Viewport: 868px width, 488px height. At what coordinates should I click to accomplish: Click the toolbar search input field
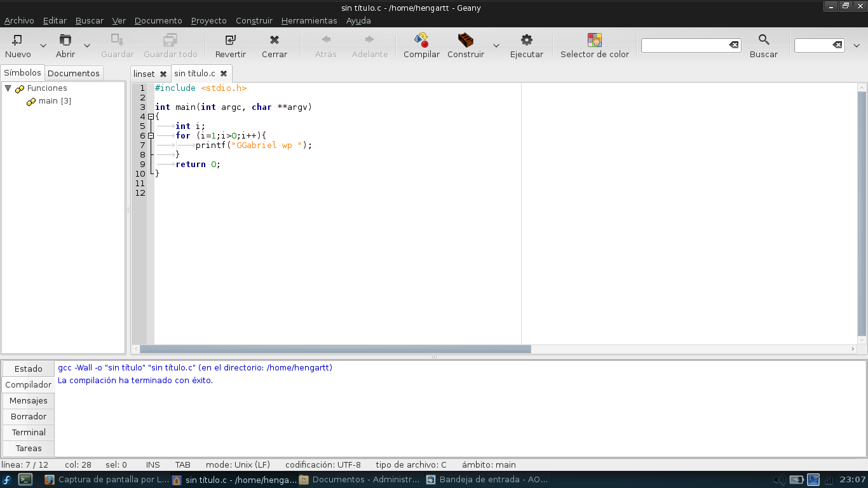[x=685, y=45]
